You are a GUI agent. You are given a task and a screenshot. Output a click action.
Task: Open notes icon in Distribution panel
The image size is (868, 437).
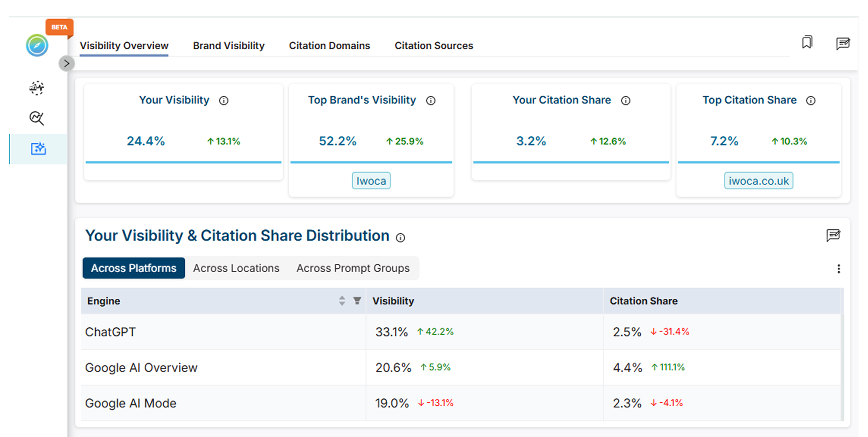point(833,235)
